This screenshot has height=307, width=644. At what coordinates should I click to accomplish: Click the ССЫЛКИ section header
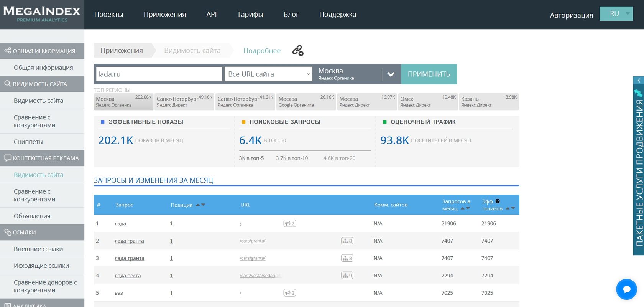[42, 232]
